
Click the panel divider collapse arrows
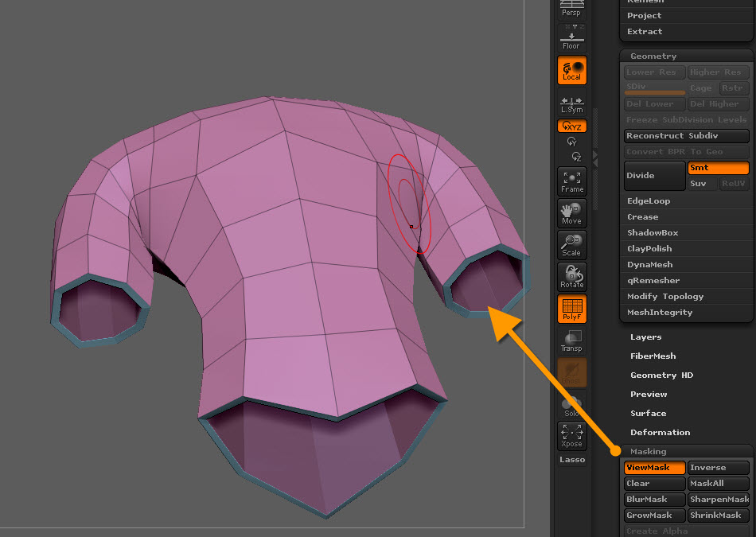(x=595, y=158)
